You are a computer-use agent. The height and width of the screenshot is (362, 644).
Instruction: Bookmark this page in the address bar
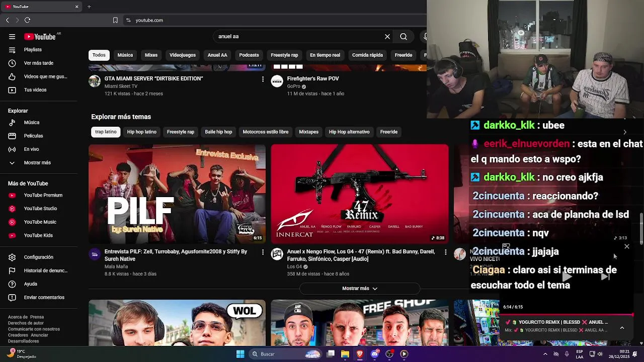(x=115, y=20)
